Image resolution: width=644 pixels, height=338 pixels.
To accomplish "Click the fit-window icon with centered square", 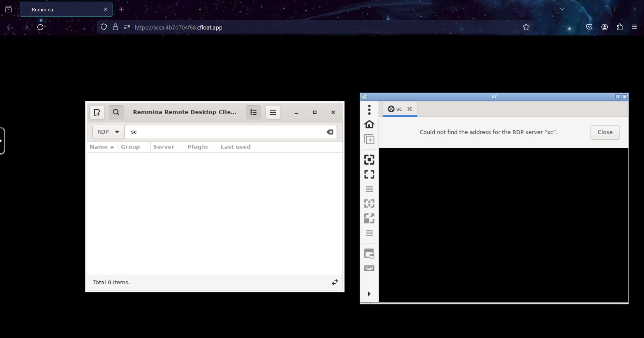I will coord(369,160).
